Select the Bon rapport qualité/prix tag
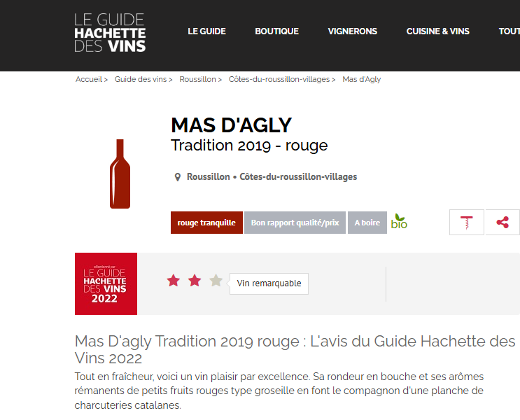520x420 pixels. [x=295, y=223]
